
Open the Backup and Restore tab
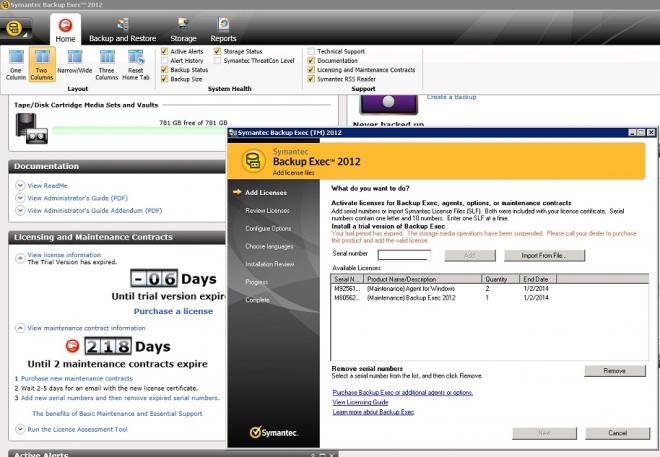point(122,29)
